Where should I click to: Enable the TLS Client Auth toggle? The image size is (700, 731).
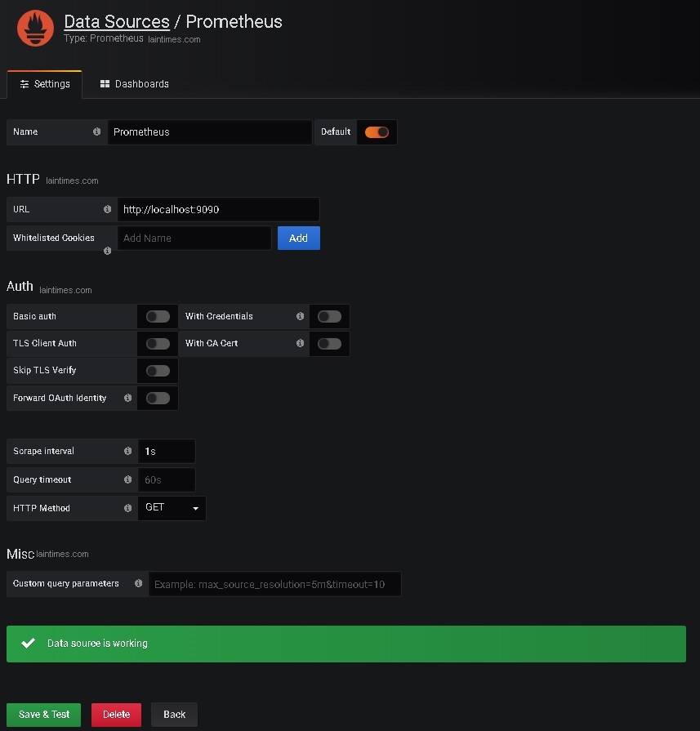pos(158,344)
